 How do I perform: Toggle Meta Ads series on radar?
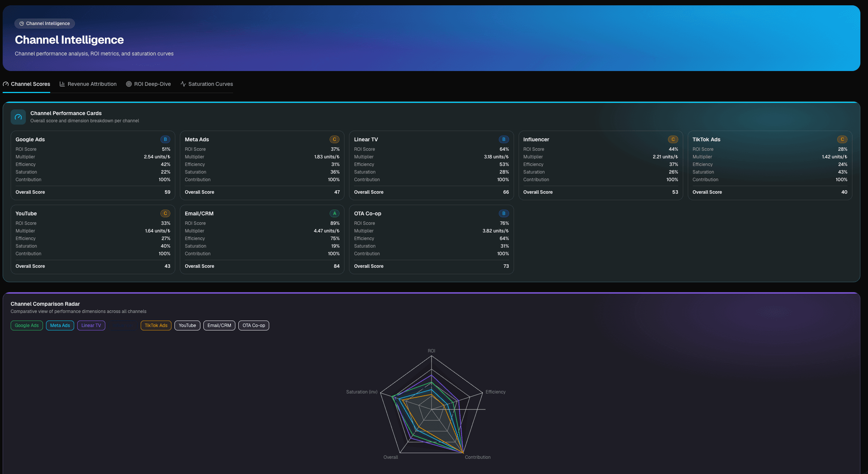tap(60, 325)
